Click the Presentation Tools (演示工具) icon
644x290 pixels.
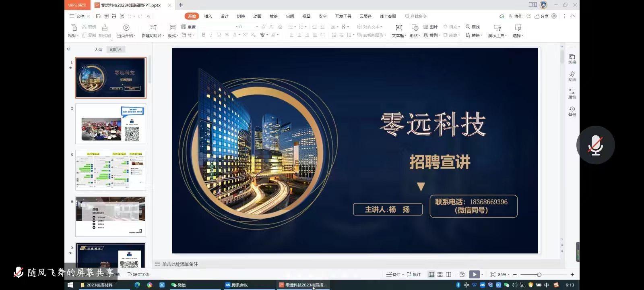point(497,27)
